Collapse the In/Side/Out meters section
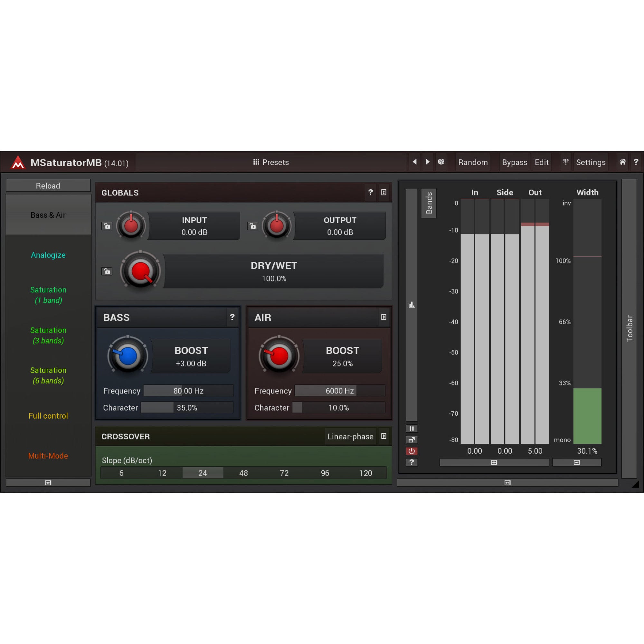The width and height of the screenshot is (644, 644). [x=494, y=462]
